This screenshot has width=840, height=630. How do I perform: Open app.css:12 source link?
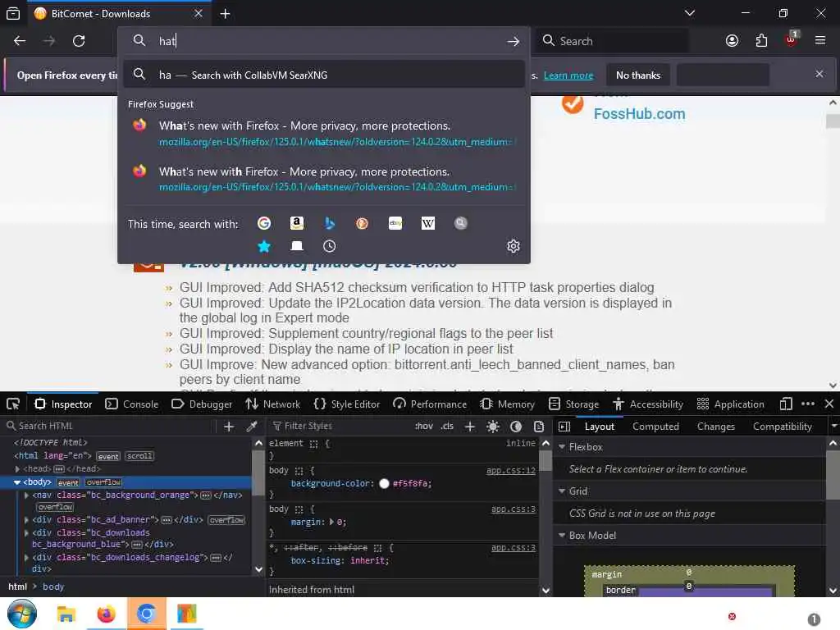[x=510, y=470]
